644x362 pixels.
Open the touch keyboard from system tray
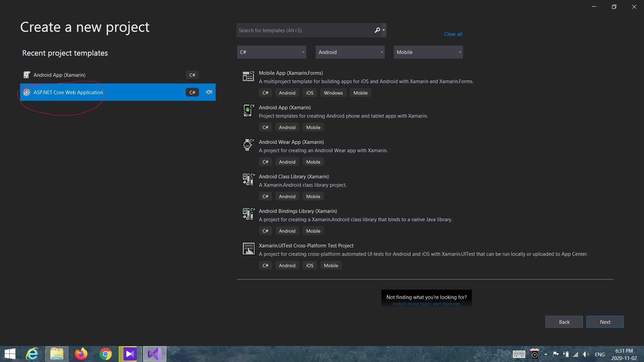point(519,354)
